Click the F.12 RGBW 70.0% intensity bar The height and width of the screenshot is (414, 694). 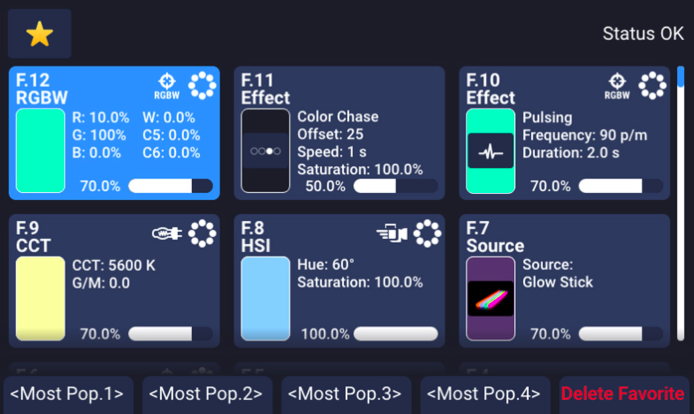170,186
